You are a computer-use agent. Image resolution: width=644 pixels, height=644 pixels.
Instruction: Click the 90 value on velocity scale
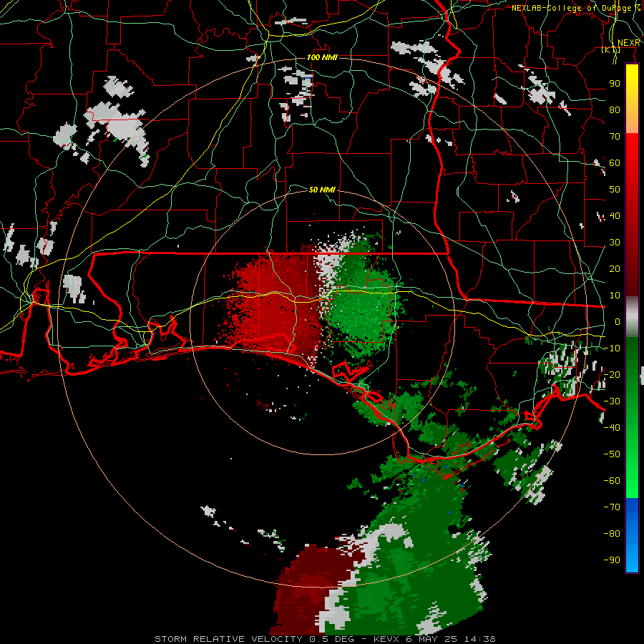[x=615, y=84]
